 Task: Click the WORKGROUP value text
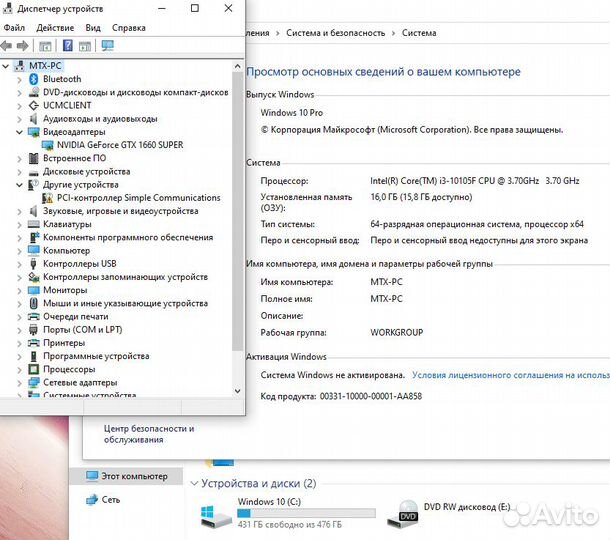pyautogui.click(x=397, y=333)
